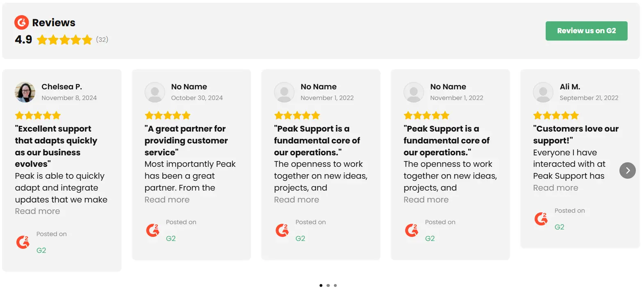Expand "A great partner" review via Read more
Screen dimensions: 644x291
pyautogui.click(x=167, y=200)
